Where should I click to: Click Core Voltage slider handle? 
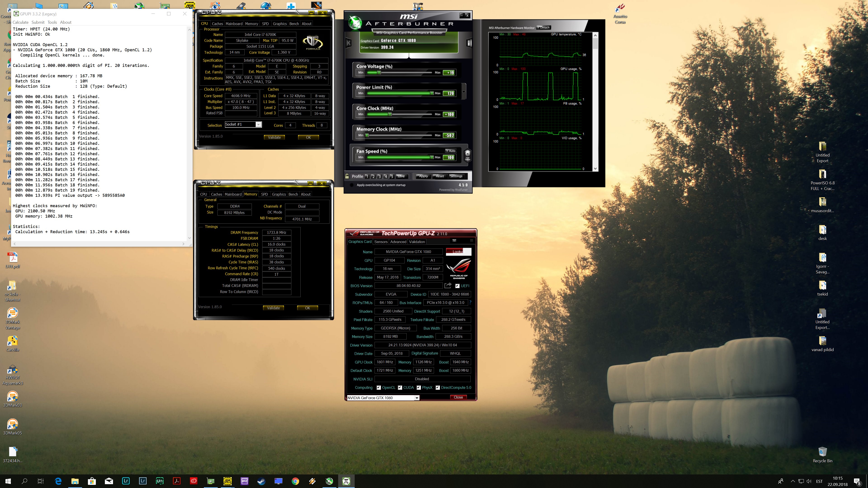pos(379,72)
